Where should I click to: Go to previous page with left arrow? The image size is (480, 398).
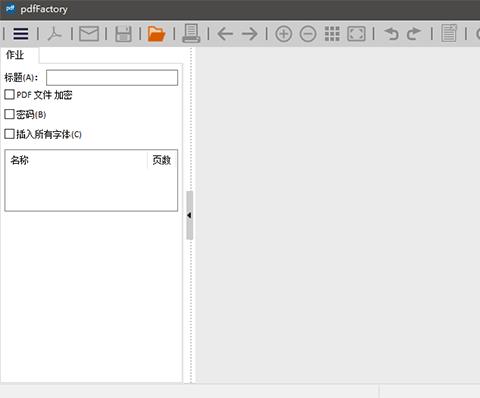coord(225,34)
